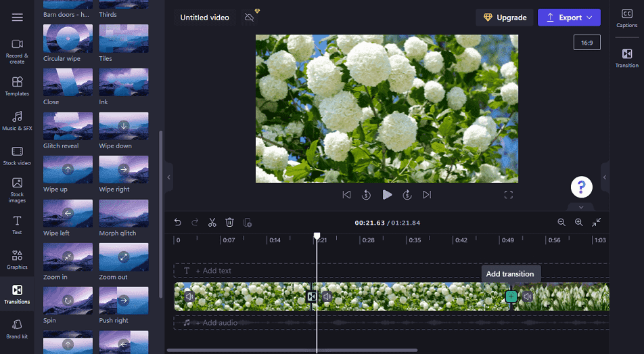
Task: Pick the Wipe down transition
Action: click(x=124, y=126)
